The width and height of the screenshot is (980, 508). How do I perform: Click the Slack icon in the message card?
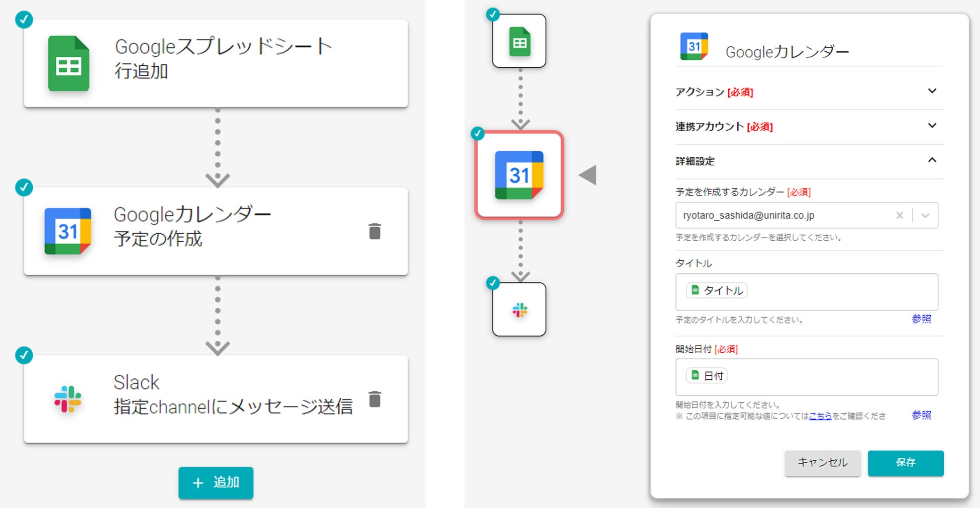tap(68, 399)
